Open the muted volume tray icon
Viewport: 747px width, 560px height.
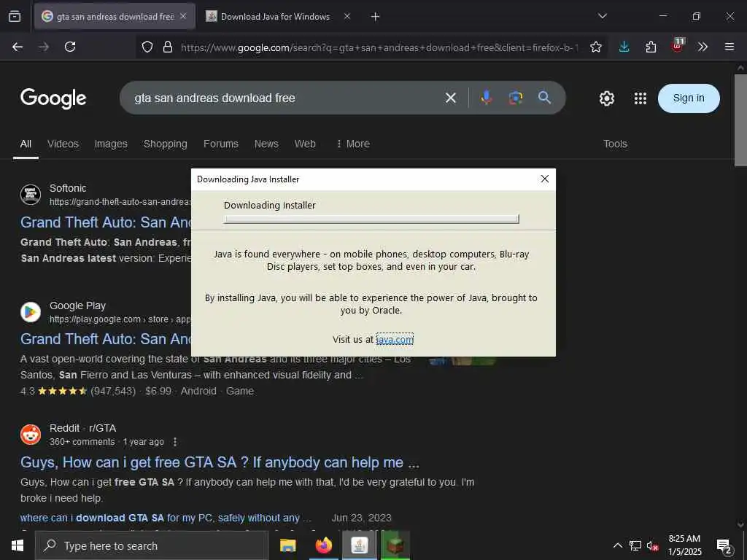point(653,545)
